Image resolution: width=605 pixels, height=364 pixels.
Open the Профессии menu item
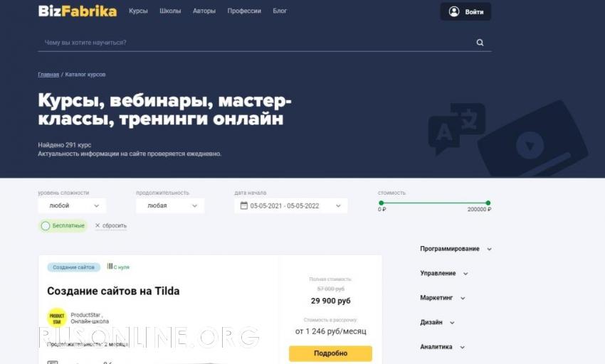(x=244, y=11)
